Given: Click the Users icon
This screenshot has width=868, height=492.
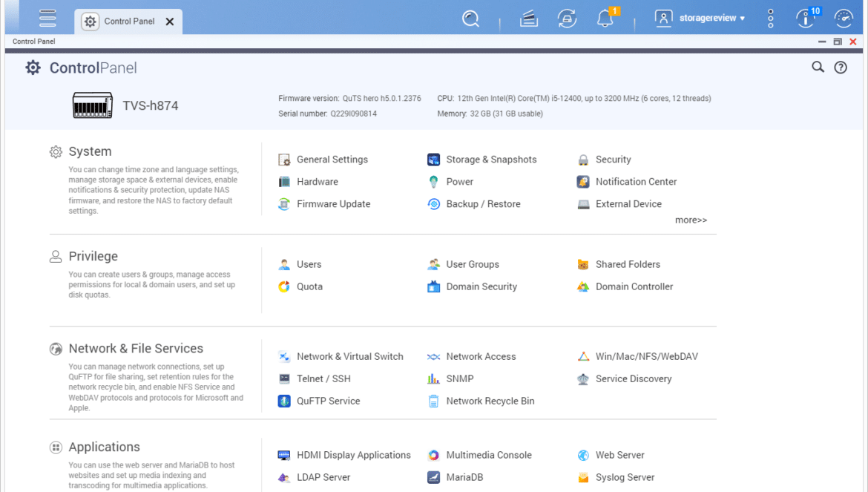Looking at the screenshot, I should [x=284, y=264].
